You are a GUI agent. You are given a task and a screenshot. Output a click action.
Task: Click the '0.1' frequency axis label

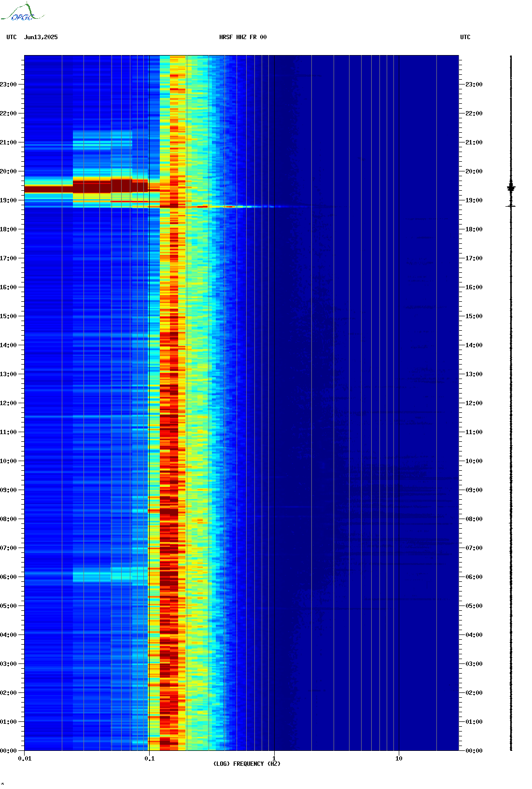(150, 759)
